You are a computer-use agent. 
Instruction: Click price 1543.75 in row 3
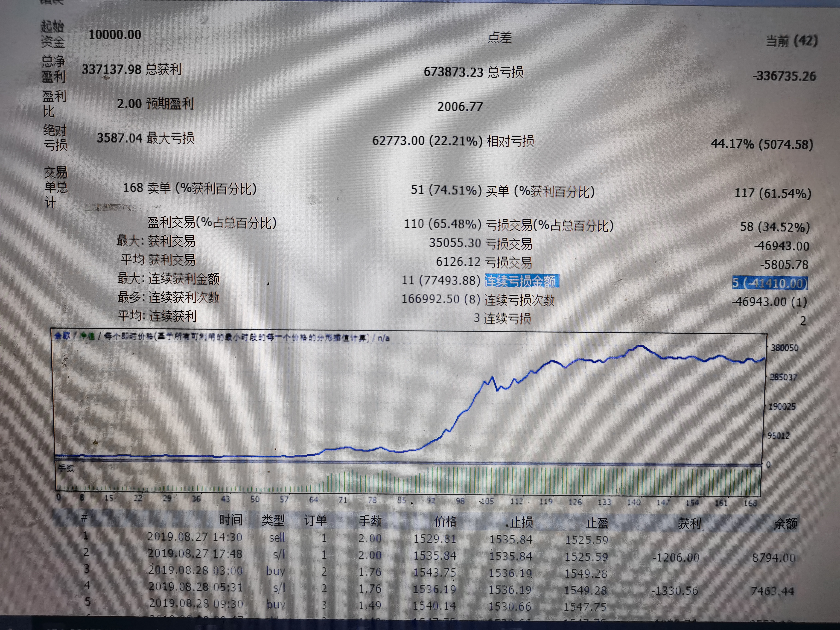pyautogui.click(x=435, y=572)
